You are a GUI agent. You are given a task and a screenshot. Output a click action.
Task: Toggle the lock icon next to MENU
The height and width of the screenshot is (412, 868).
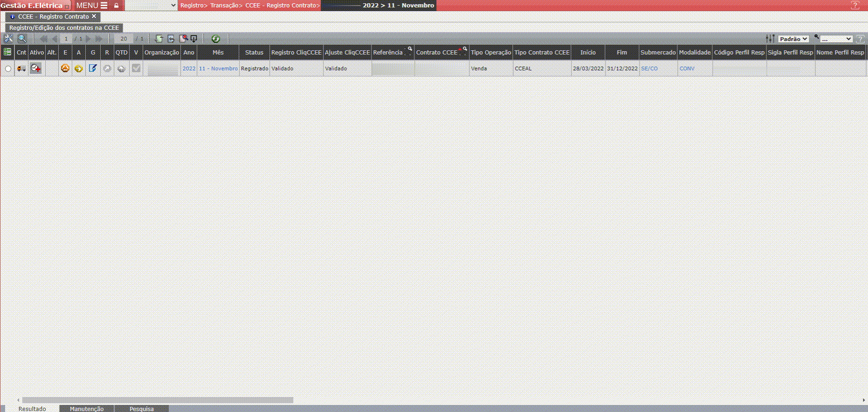117,6
